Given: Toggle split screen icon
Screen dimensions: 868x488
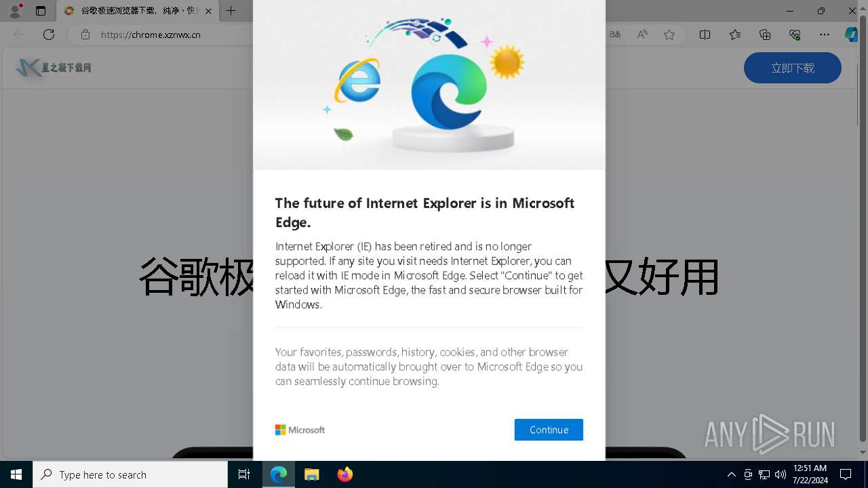Looking at the screenshot, I should coord(705,35).
